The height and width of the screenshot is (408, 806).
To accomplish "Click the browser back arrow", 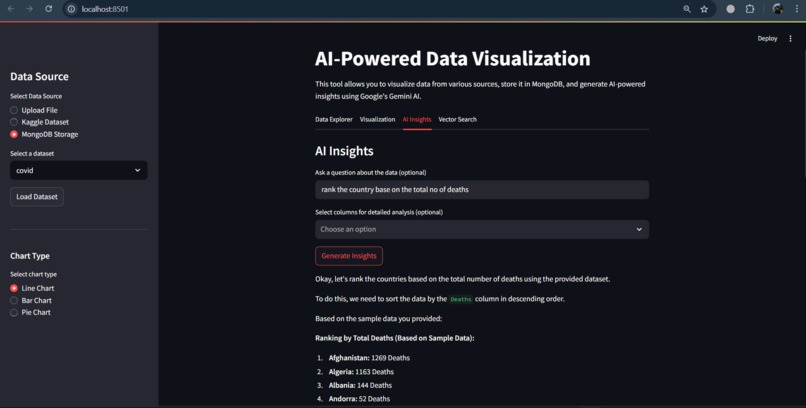I will (11, 9).
